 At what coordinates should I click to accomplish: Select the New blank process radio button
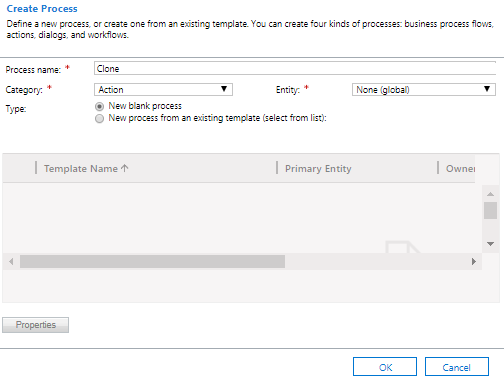(x=99, y=106)
